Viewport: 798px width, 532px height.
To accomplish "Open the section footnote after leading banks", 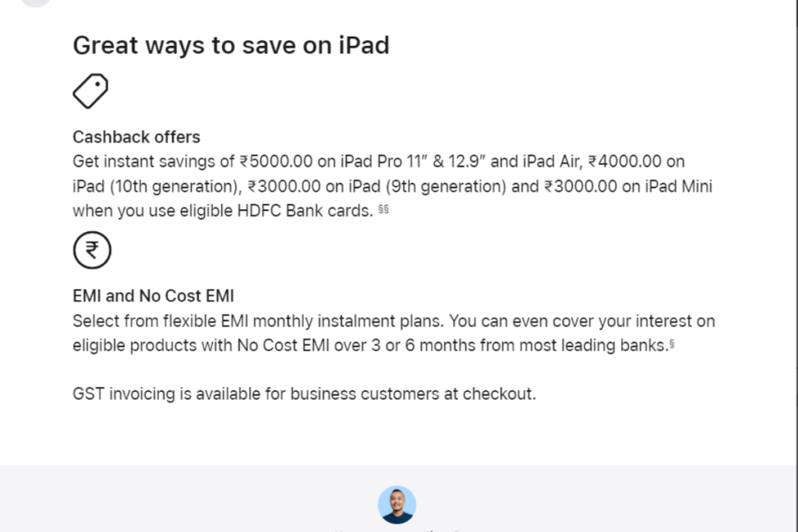I will [672, 344].
